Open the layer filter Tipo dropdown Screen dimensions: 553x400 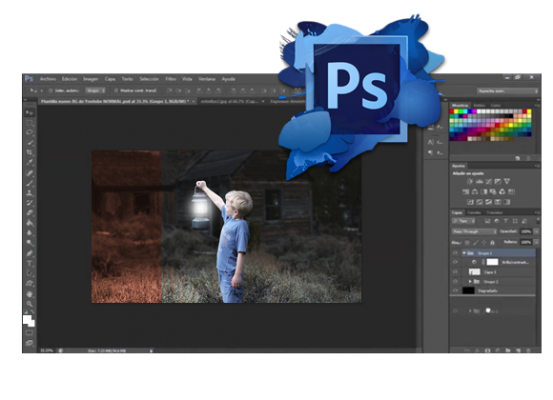click(464, 221)
